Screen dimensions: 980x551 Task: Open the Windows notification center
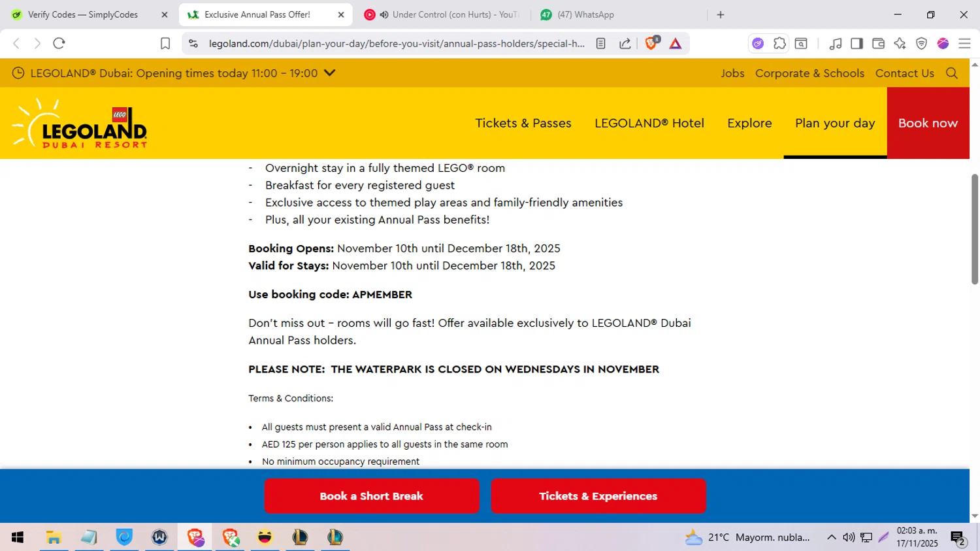pos(958,538)
